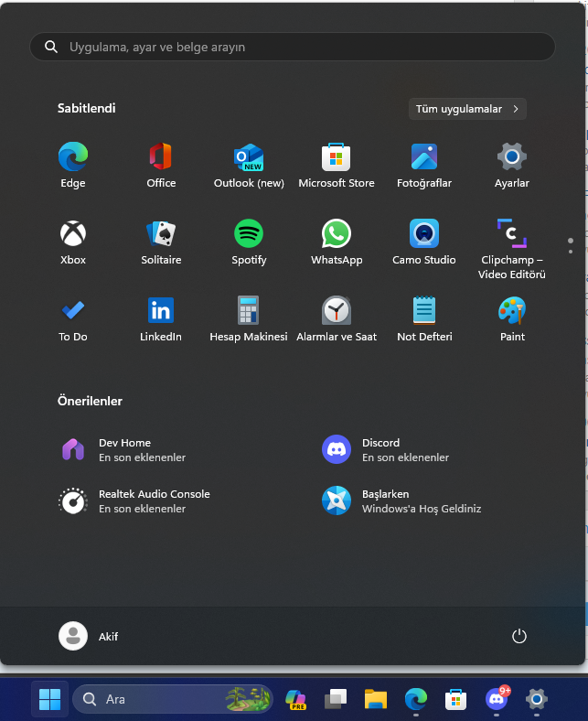Click the Windows Start button
Screen dimensions: 588x721
click(x=49, y=699)
